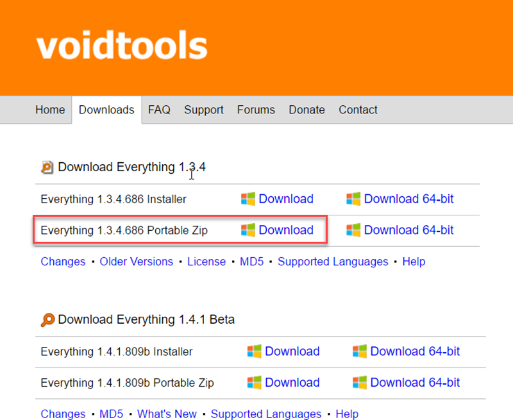Click Windows icon beside 1.3.4.686 Installer Download

click(x=248, y=199)
